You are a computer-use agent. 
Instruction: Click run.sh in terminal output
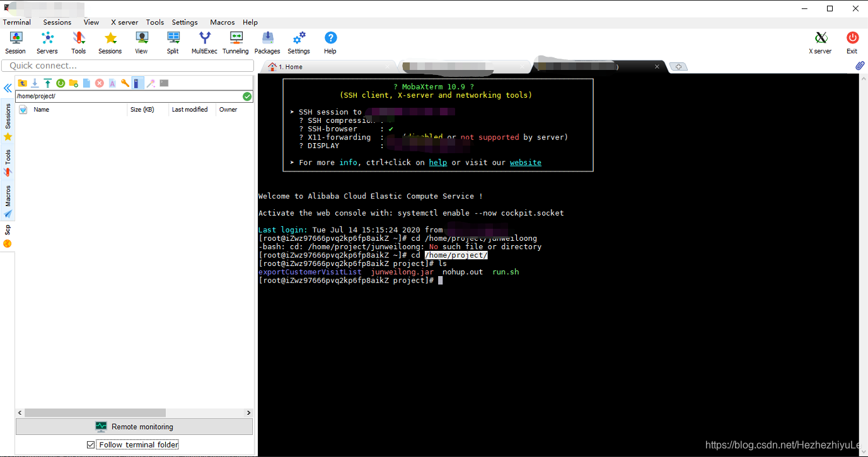tap(506, 272)
